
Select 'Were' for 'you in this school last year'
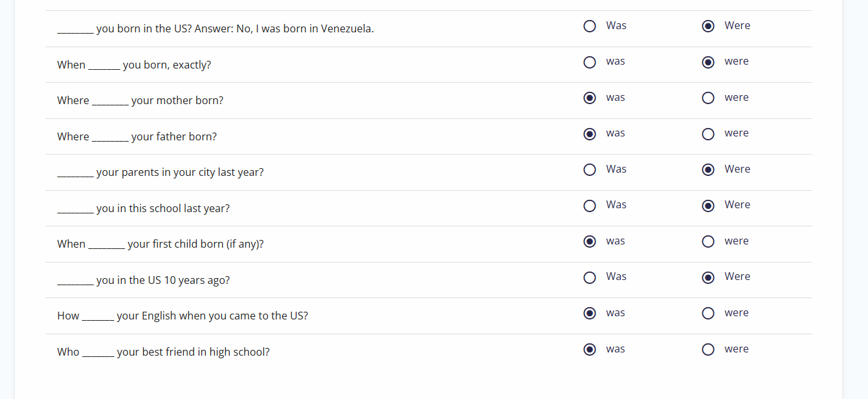(709, 206)
